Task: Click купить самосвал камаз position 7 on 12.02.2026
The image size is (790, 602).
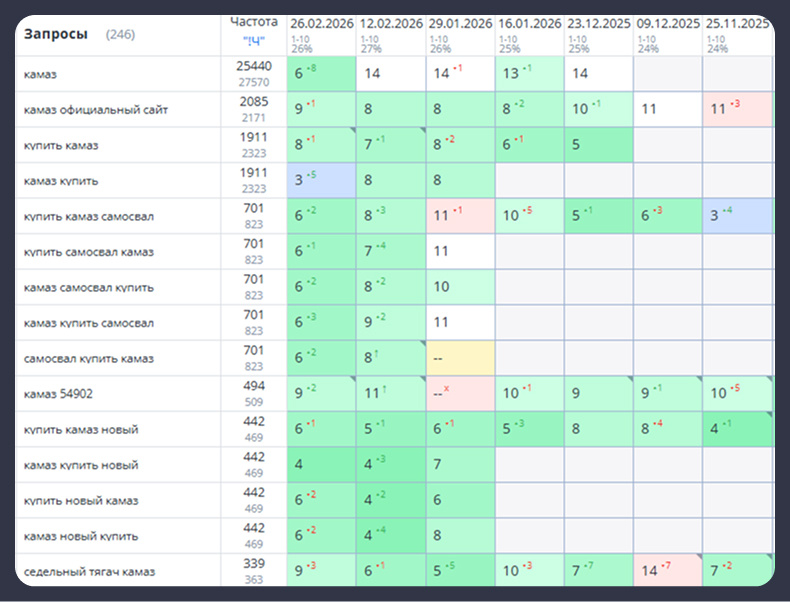Action: coord(391,251)
